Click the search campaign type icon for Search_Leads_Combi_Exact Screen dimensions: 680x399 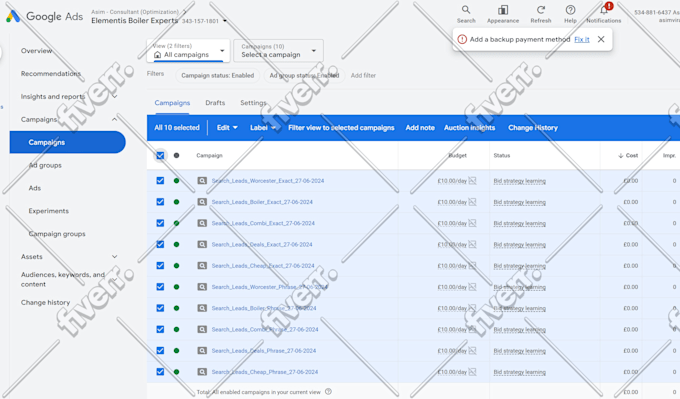pyautogui.click(x=202, y=223)
